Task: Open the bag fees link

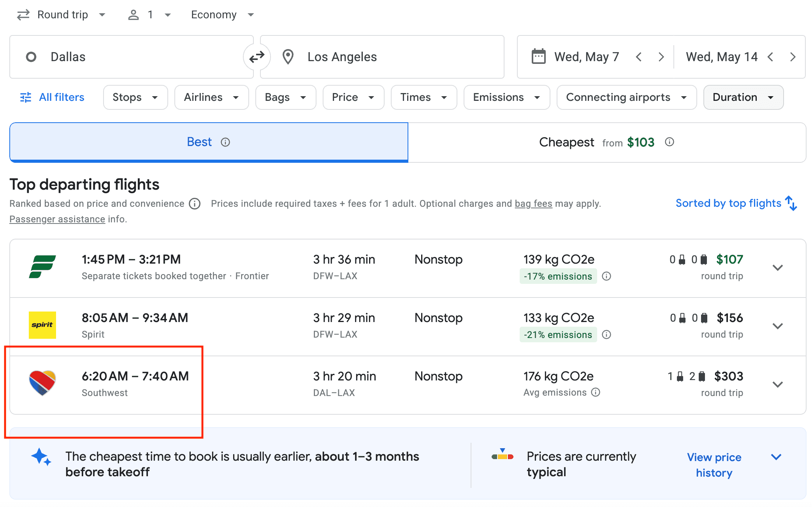Action: tap(533, 204)
